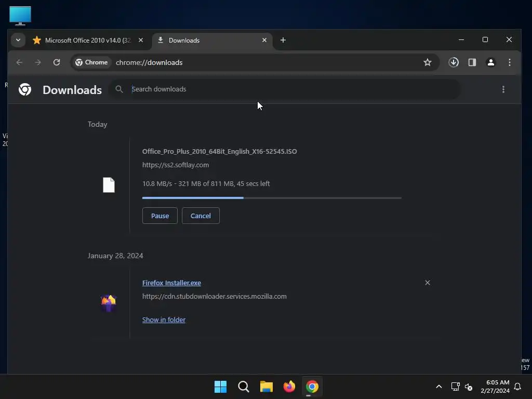Open the downloads bubble icon in toolbar
The image size is (532, 399).
[x=454, y=62]
